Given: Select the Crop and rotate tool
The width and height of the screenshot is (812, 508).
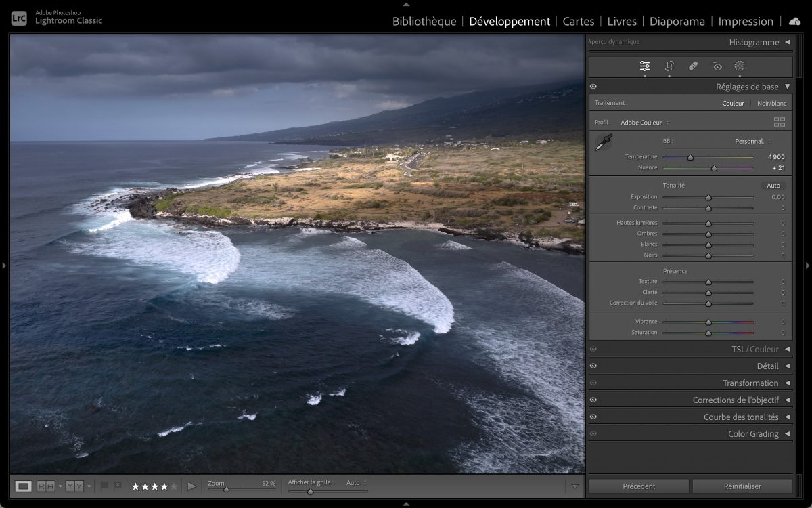Looking at the screenshot, I should (669, 66).
